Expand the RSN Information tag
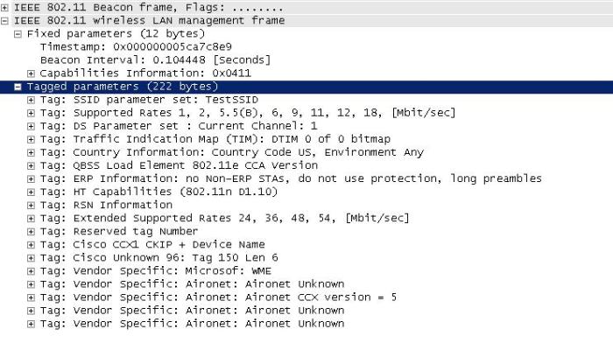613x364 pixels. (32, 205)
